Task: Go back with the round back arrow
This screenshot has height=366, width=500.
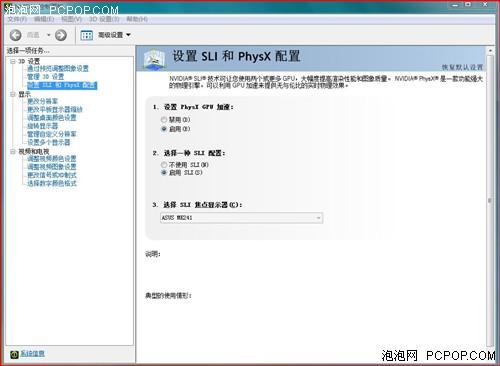Action: click(15, 35)
